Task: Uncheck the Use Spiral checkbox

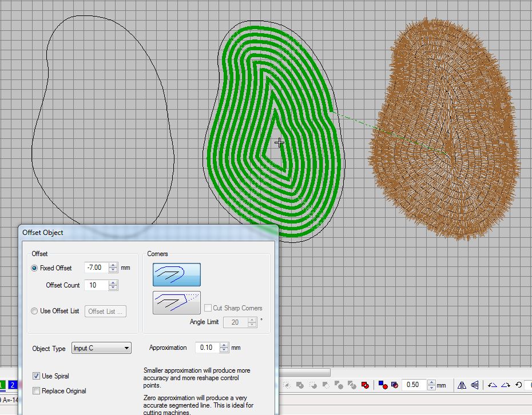Action: [x=37, y=376]
